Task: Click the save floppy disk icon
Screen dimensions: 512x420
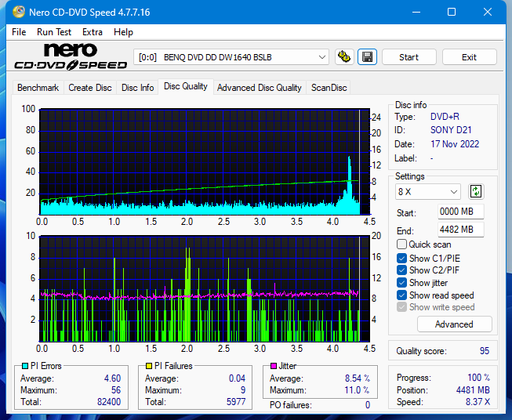Action: (x=368, y=57)
